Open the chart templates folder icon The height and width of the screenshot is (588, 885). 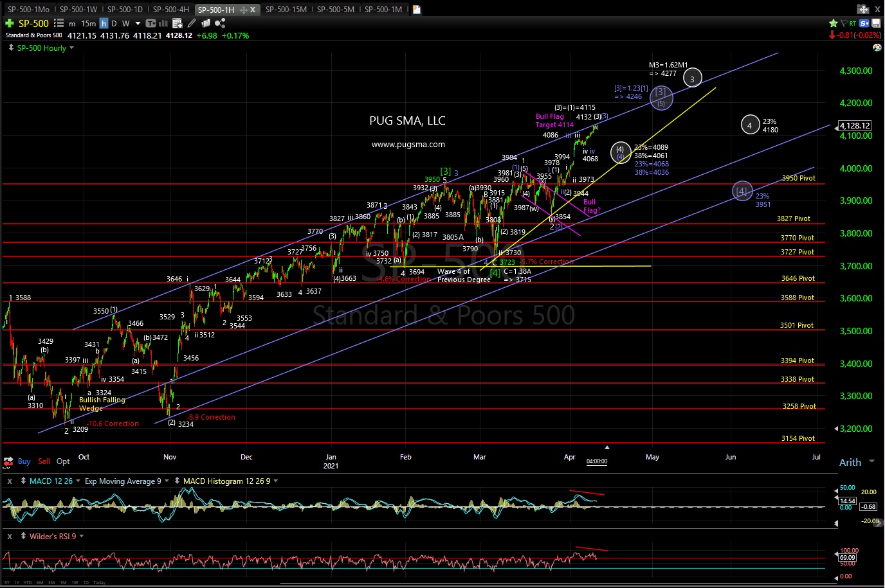206,23
